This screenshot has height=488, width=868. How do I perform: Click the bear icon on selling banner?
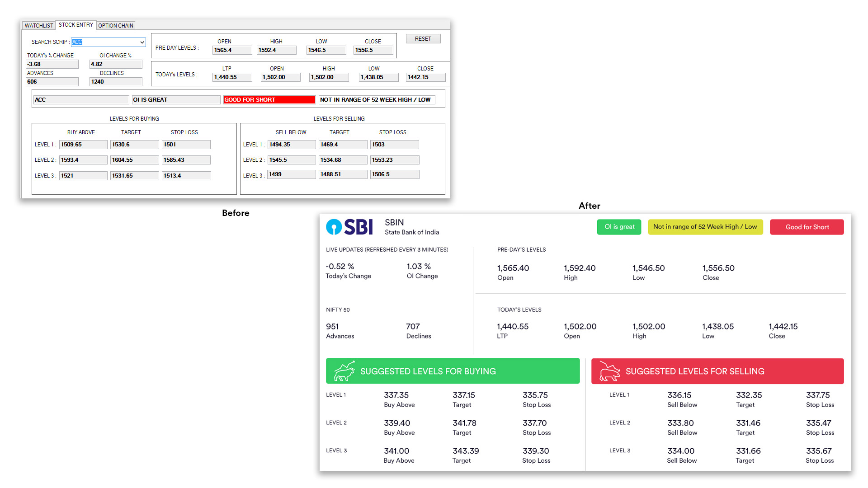pyautogui.click(x=609, y=371)
